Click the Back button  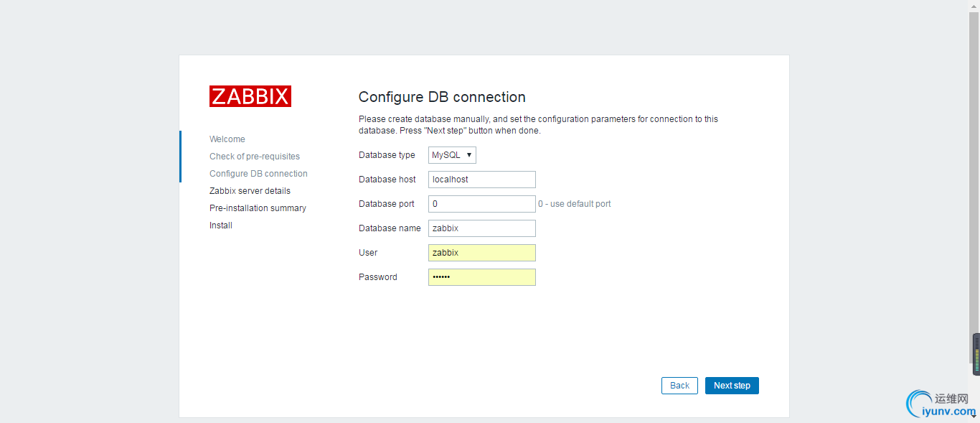(679, 386)
